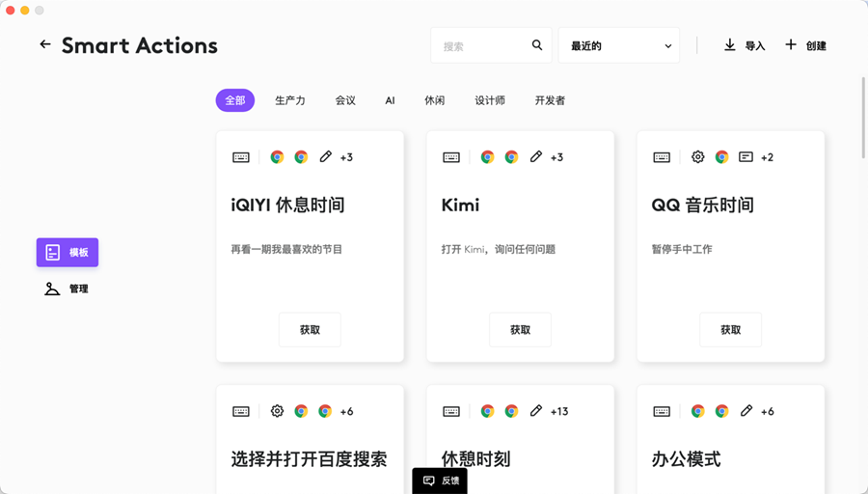This screenshot has height=494, width=868.
Task: Click the import download icon
Action: (x=730, y=45)
